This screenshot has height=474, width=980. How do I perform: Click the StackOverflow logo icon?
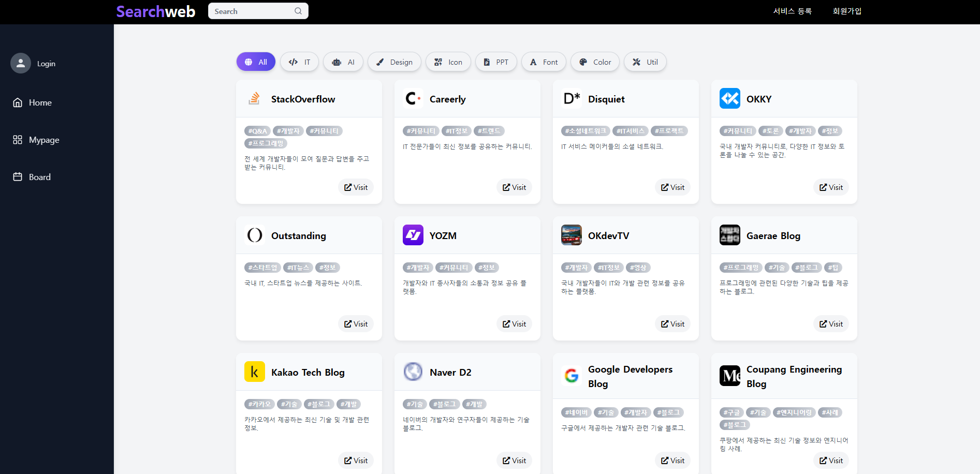click(254, 98)
